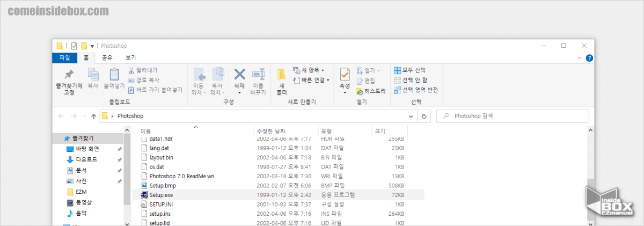
Task: Switch to the 보기 (View) tab
Action: [x=130, y=57]
